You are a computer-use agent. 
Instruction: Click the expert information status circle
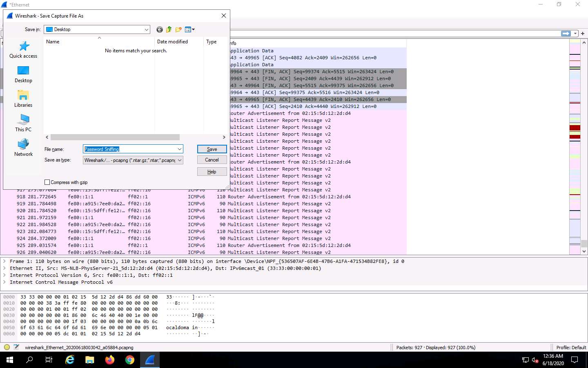[7, 347]
